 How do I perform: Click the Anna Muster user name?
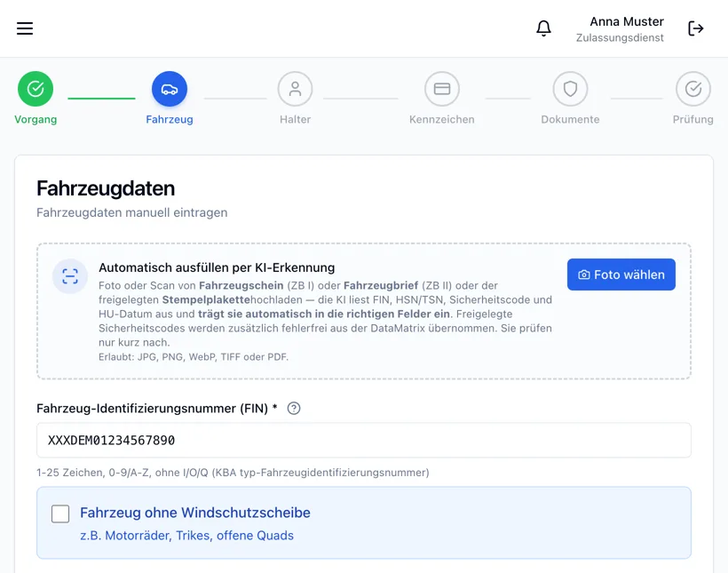pos(627,22)
